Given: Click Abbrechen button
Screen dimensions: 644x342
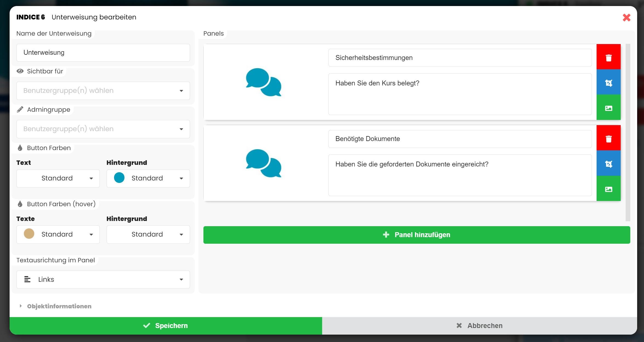Looking at the screenshot, I should point(479,326).
